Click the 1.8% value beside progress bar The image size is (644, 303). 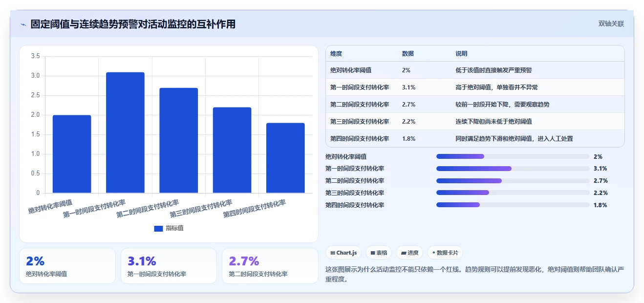pos(600,205)
